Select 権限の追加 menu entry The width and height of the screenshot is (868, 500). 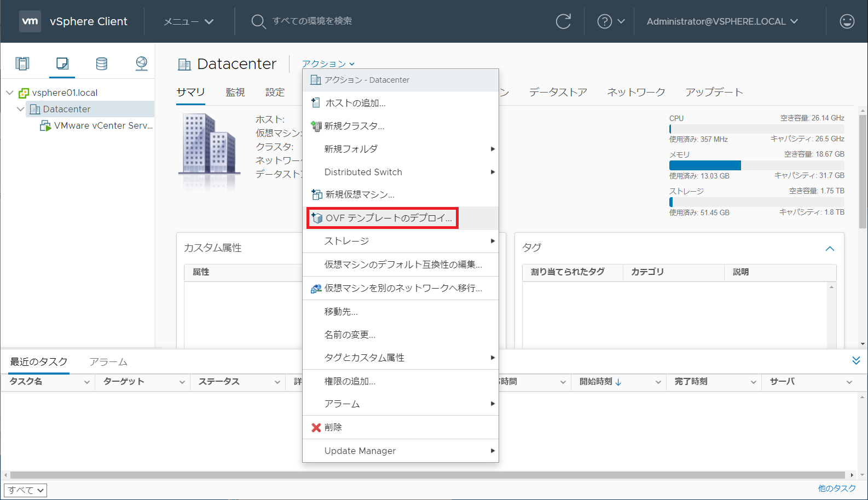coord(401,381)
